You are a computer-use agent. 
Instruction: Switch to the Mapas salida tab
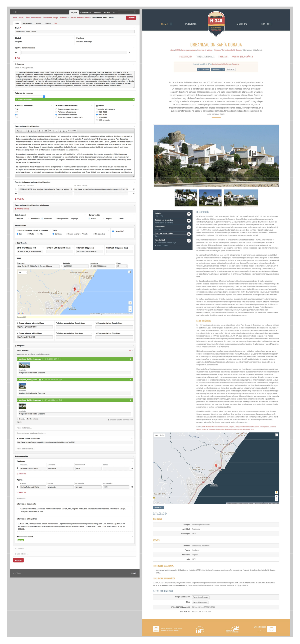click(28, 24)
